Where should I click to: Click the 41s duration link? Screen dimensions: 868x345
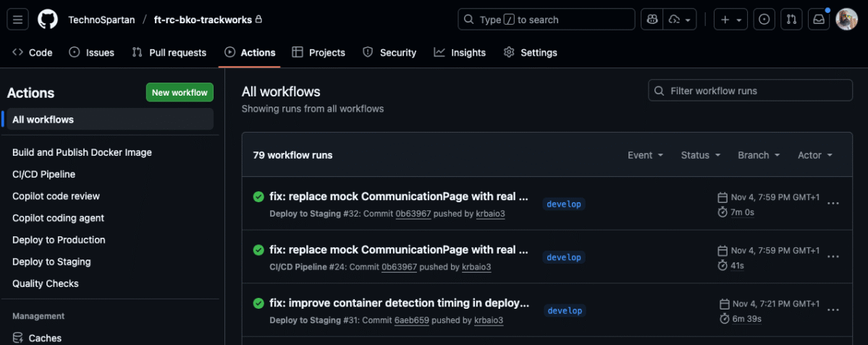[x=738, y=265]
